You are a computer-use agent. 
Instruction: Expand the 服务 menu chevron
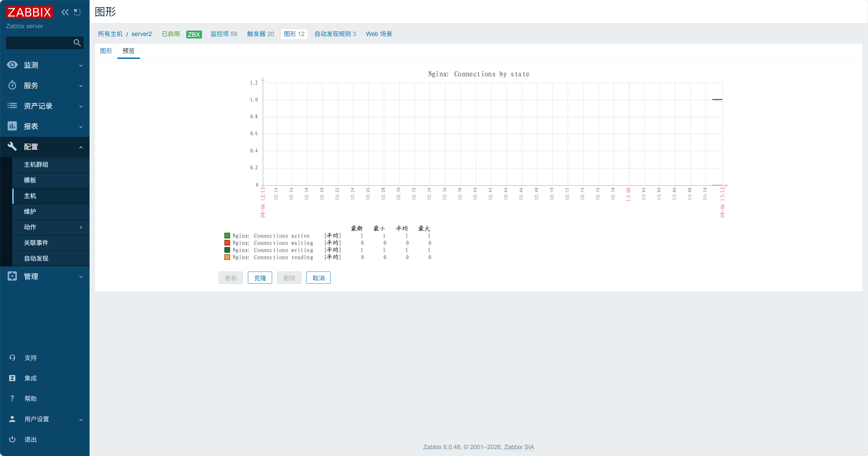(81, 86)
